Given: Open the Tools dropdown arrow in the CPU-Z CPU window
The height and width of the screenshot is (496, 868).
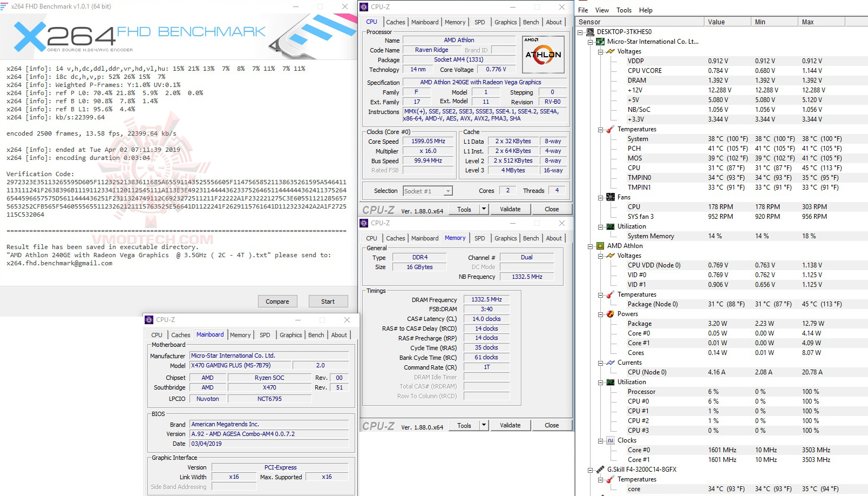Looking at the screenshot, I should click(484, 209).
